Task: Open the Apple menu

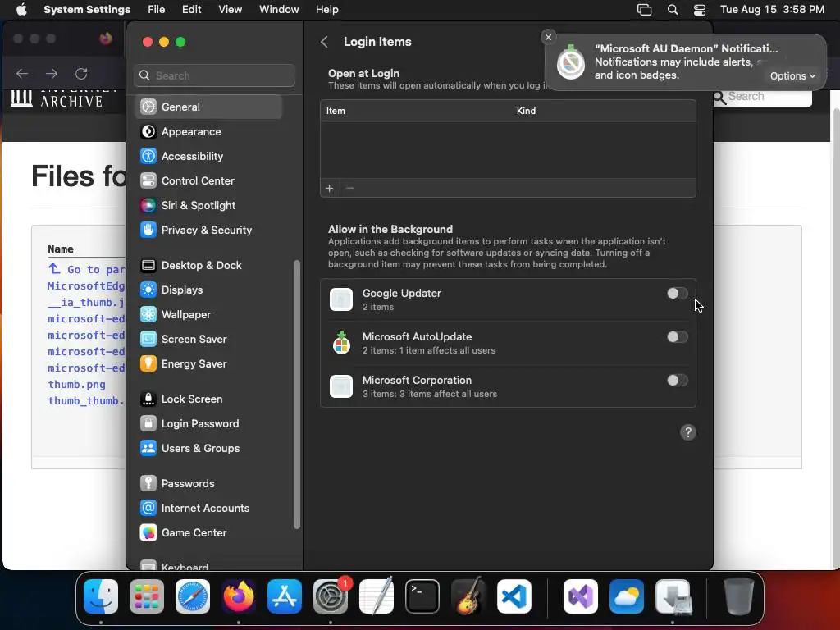Action: point(21,10)
